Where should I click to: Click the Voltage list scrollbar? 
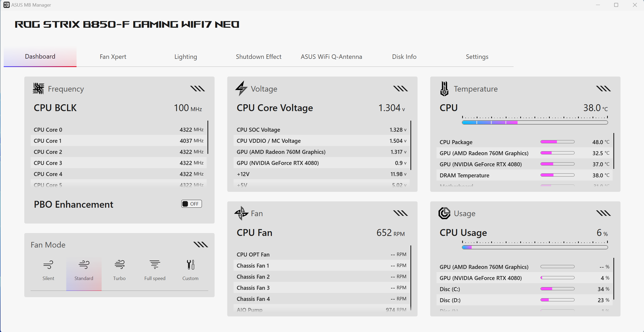tap(411, 145)
